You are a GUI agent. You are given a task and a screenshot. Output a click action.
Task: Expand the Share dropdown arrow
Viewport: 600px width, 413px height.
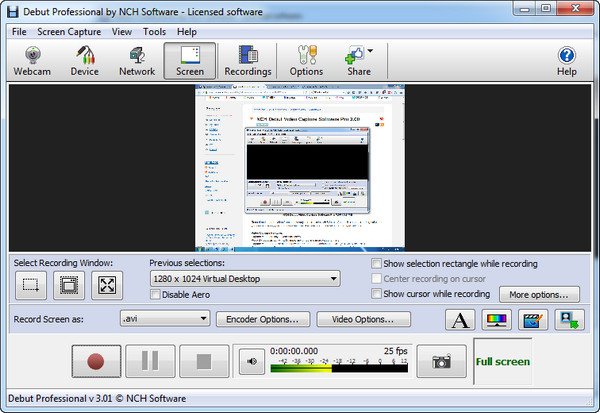[x=370, y=51]
